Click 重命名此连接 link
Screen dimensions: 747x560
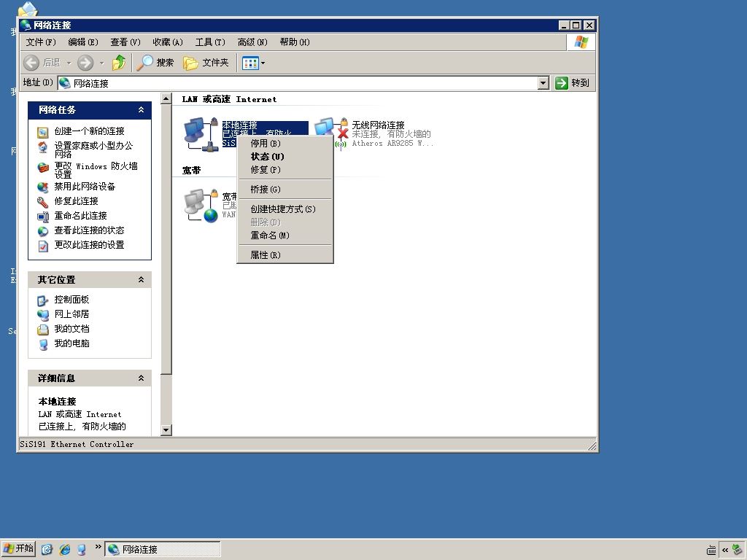(x=80, y=216)
